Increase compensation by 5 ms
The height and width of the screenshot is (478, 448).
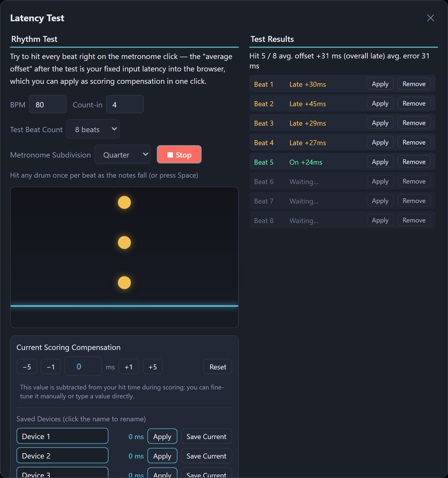(x=153, y=366)
